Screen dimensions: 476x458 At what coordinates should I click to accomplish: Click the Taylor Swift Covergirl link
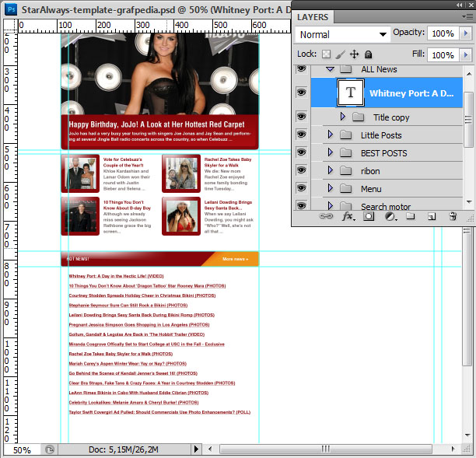pos(159,412)
